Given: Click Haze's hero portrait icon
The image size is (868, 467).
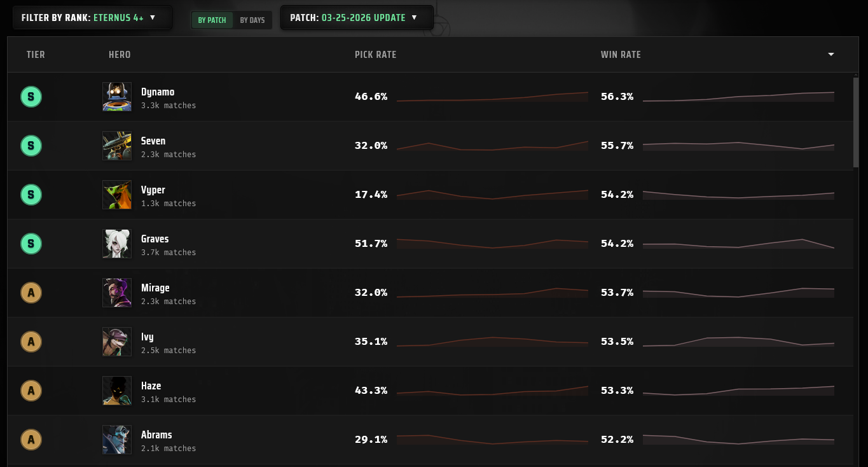Looking at the screenshot, I should 117,391.
